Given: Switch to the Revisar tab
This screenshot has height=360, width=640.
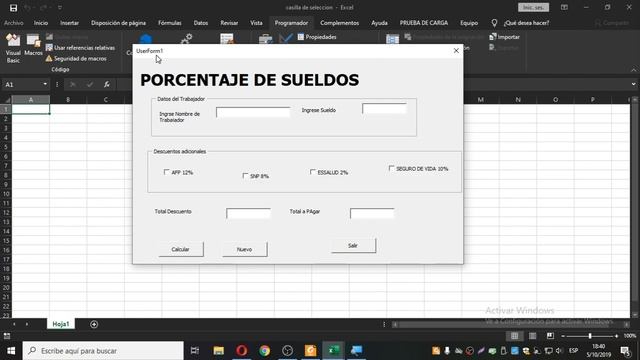Looking at the screenshot, I should (229, 23).
